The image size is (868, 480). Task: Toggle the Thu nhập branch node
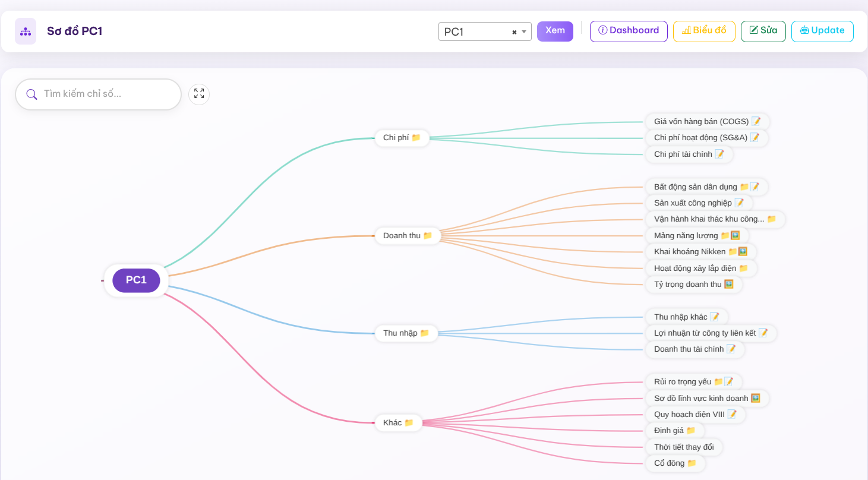[406, 333]
